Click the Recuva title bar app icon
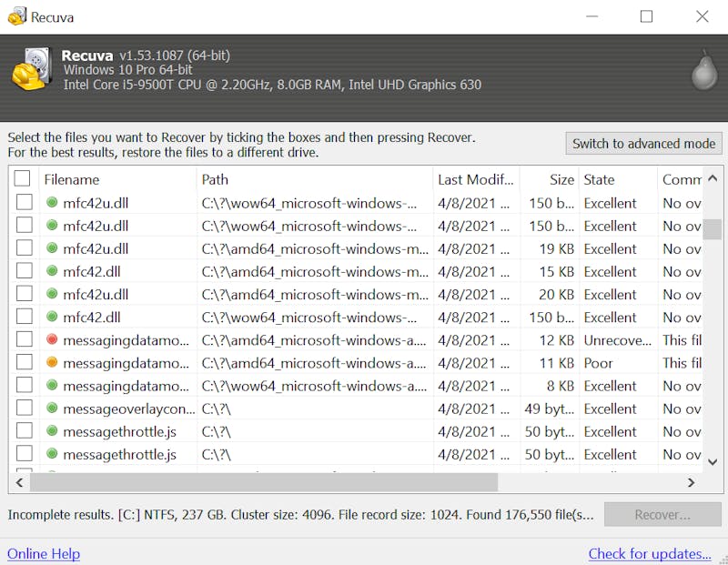The image size is (728, 565). pos(16,16)
